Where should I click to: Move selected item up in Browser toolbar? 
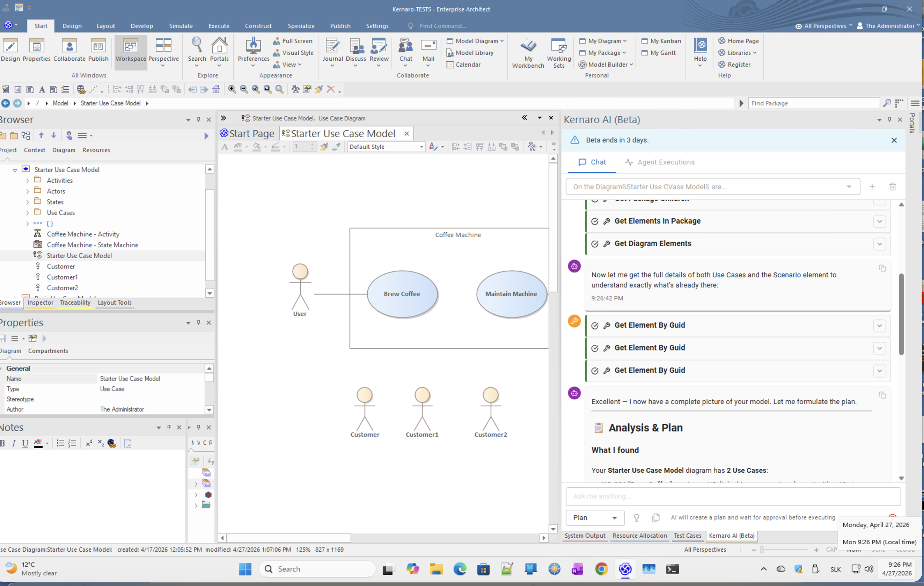(x=41, y=136)
